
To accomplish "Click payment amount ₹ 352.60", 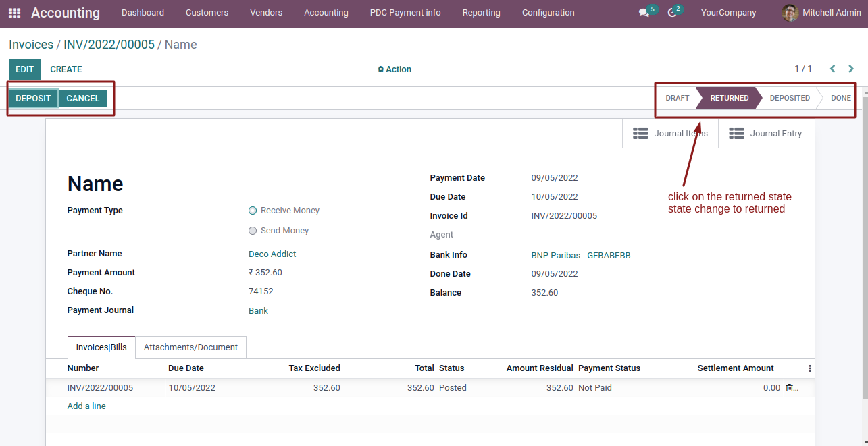I will [x=265, y=273].
